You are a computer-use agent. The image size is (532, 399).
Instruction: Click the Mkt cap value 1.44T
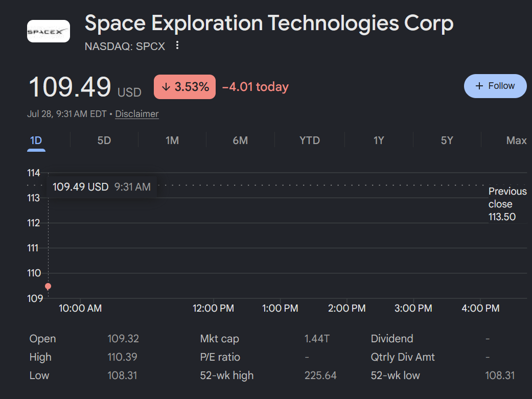pyautogui.click(x=317, y=339)
